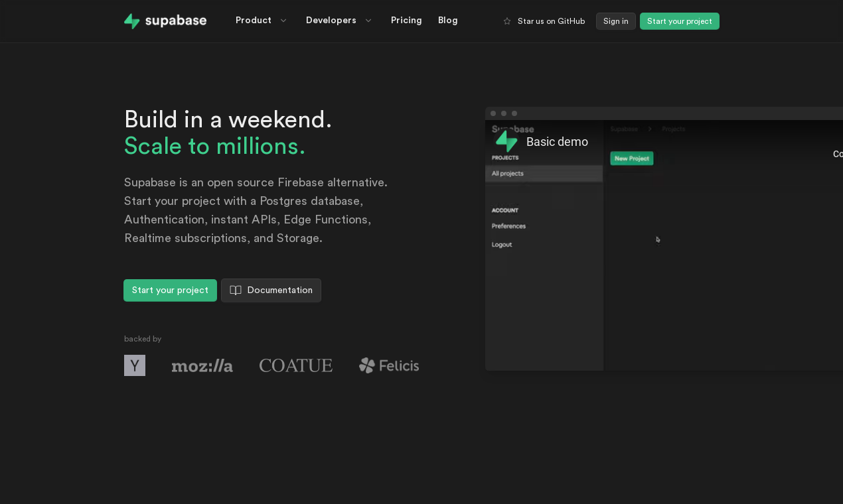Click the green 'Start your project' hero button
The height and width of the screenshot is (504, 843).
coord(170,290)
